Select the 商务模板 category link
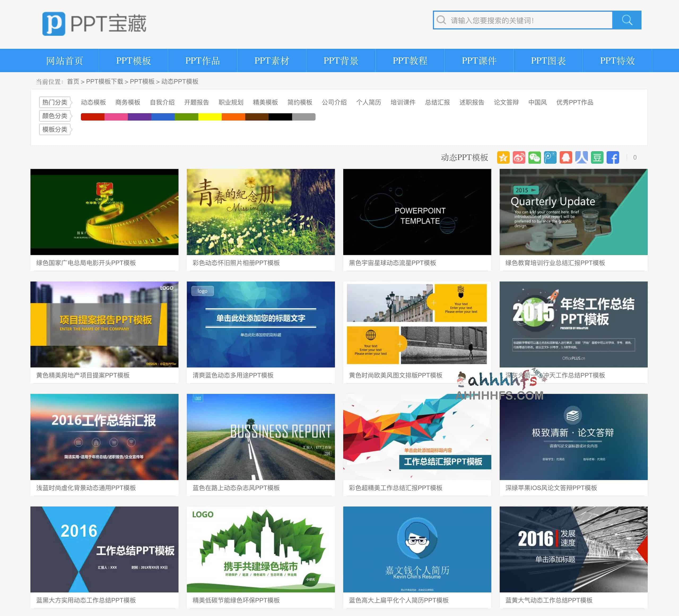This screenshot has width=679, height=616. tap(128, 102)
